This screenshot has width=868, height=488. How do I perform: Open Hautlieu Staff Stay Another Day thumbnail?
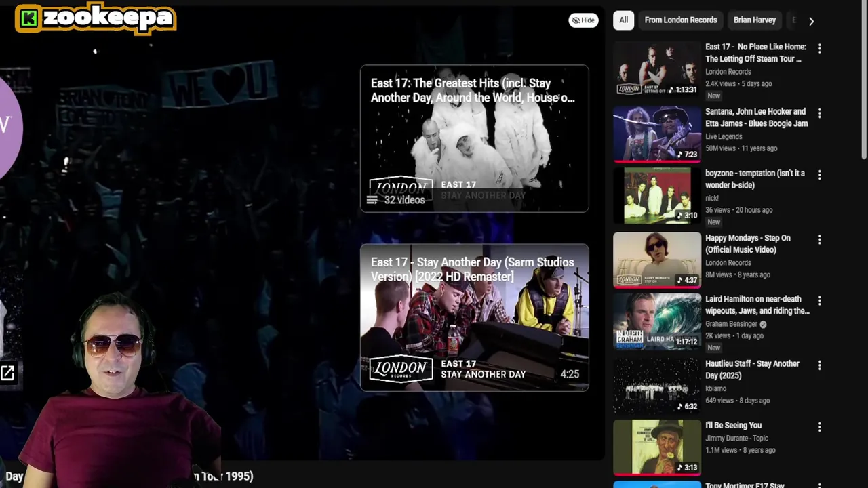coord(657,386)
